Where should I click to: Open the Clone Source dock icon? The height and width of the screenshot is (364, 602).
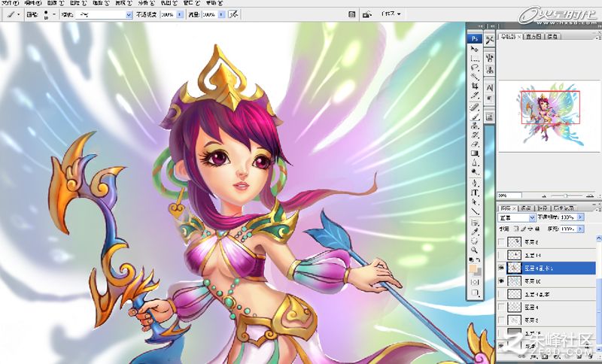[x=490, y=70]
